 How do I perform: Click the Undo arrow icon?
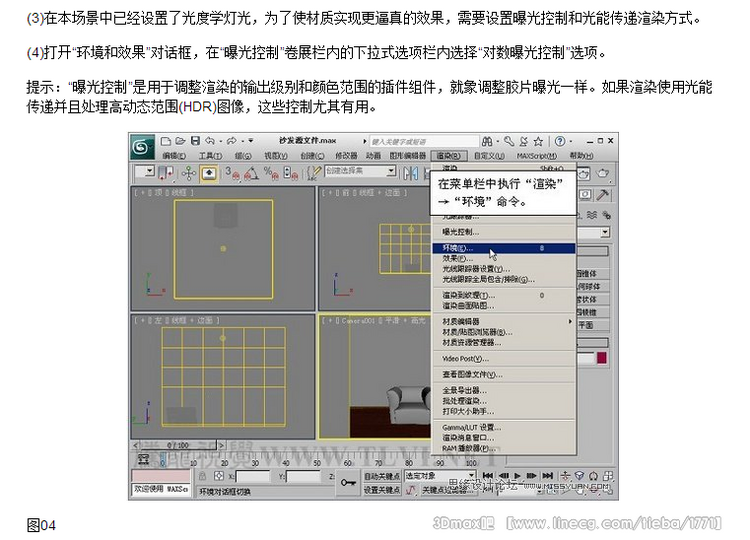[210, 141]
